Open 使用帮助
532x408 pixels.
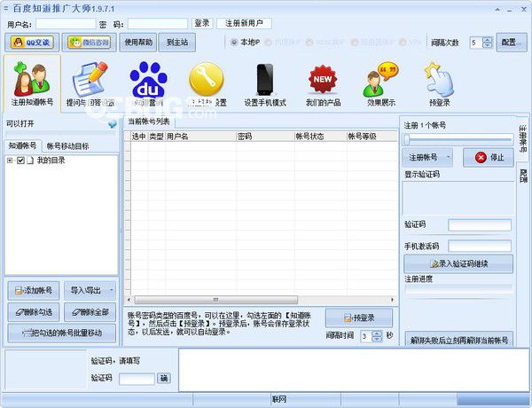138,43
